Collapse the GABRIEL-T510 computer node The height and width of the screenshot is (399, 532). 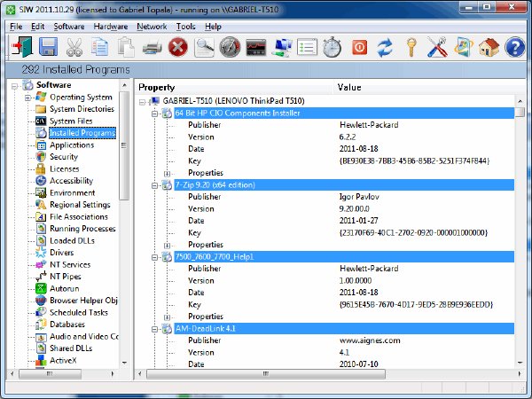143,102
